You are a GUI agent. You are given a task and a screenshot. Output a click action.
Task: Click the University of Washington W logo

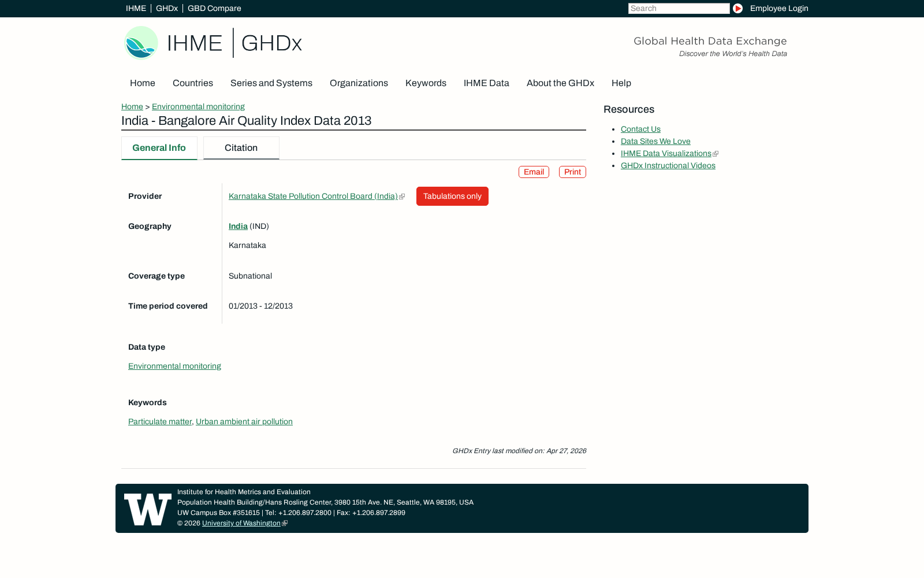[x=148, y=509]
